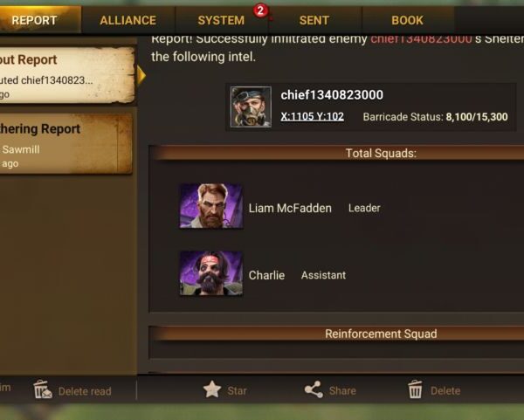
Task: Click the red chief1340823000 name link
Action: [421, 38]
